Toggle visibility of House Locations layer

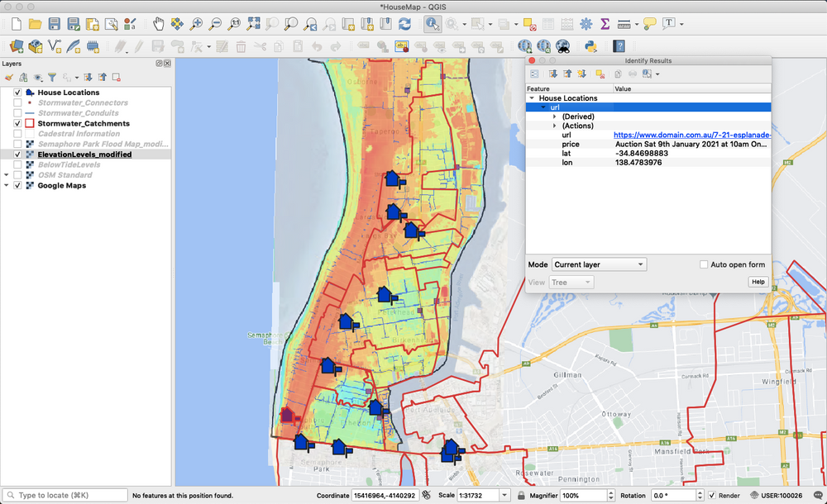pos(17,93)
